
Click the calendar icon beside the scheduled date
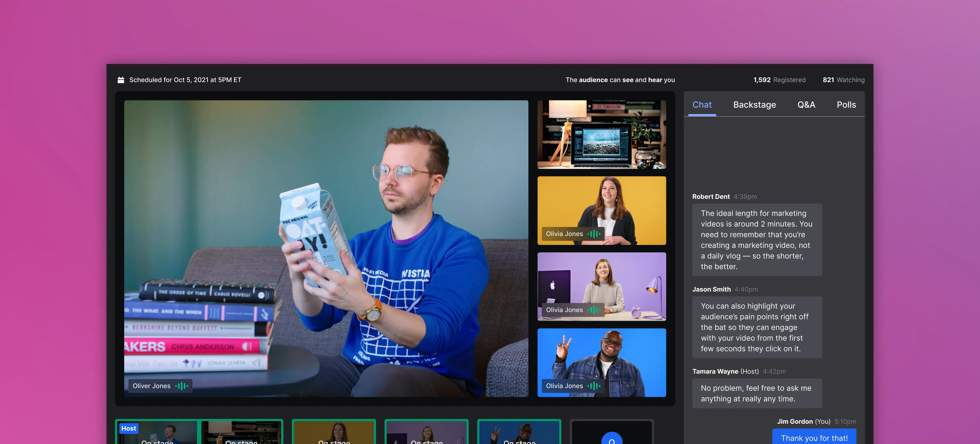121,80
